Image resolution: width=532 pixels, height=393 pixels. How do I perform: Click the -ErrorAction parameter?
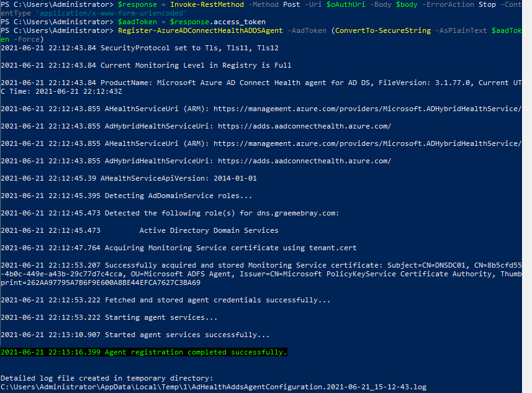click(x=448, y=4)
